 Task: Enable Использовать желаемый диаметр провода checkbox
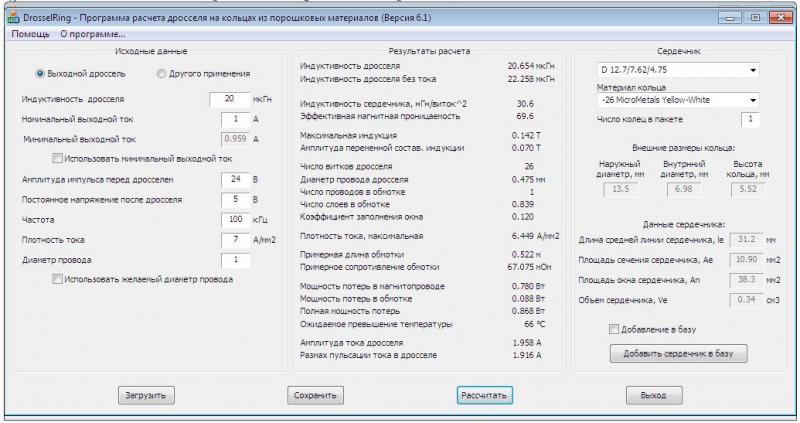57,279
